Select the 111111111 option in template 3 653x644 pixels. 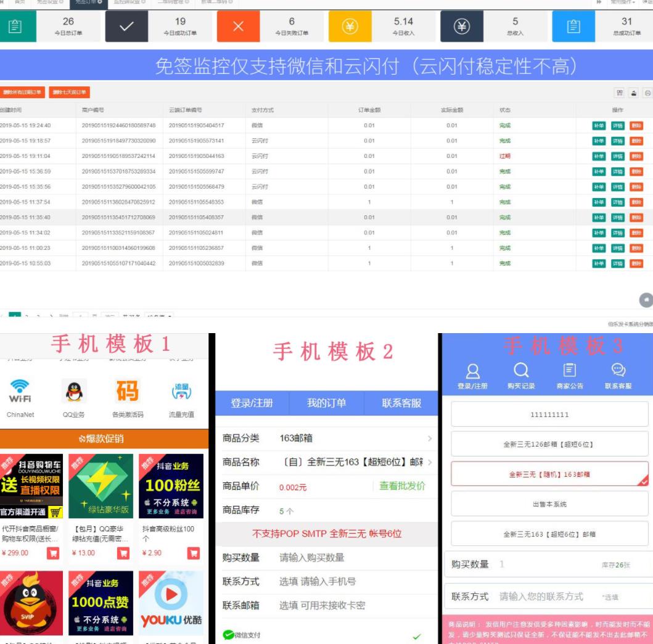click(x=549, y=414)
